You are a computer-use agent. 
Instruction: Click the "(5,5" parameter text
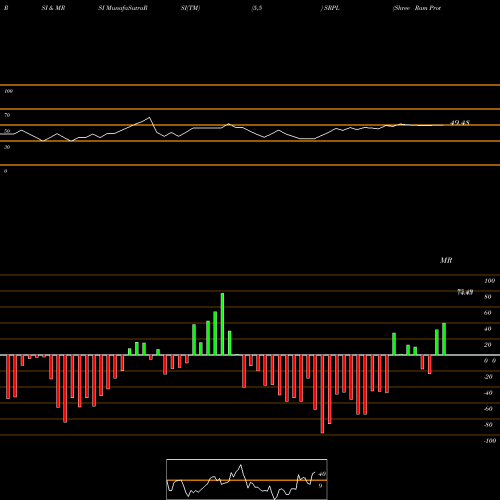click(x=257, y=8)
